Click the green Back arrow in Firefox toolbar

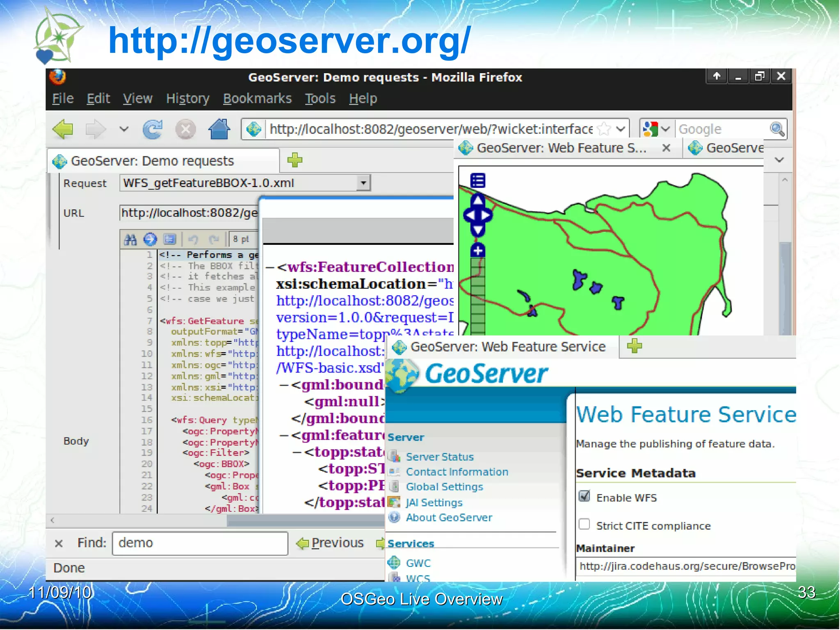pos(63,129)
